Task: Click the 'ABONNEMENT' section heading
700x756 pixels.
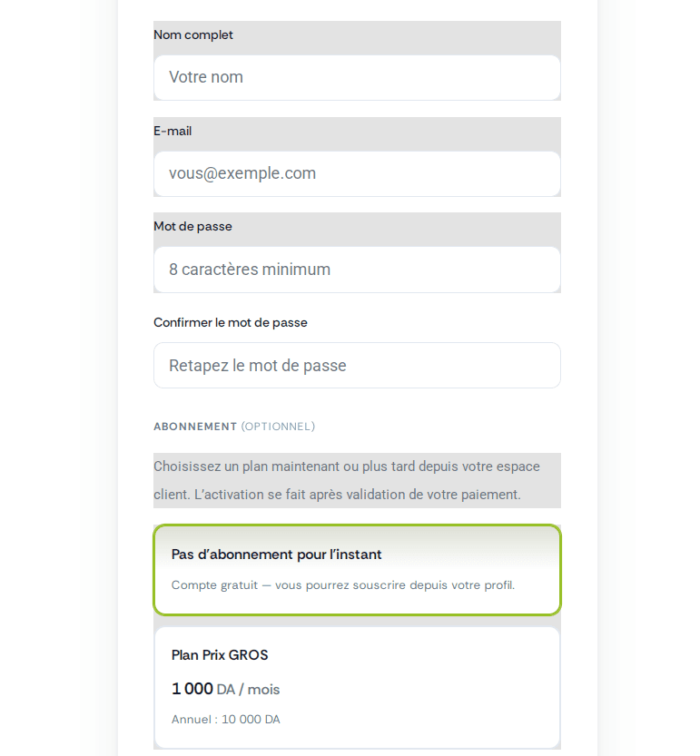Action: tap(195, 427)
